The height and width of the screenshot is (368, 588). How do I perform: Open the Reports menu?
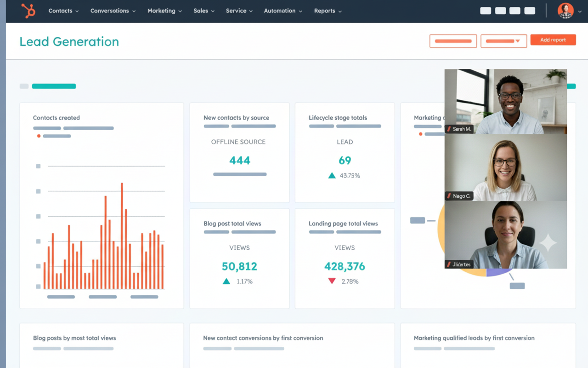click(328, 11)
